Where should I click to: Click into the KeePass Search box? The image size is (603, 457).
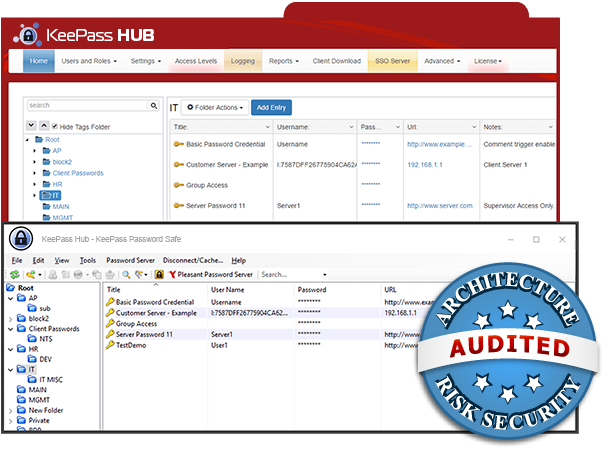[x=291, y=275]
